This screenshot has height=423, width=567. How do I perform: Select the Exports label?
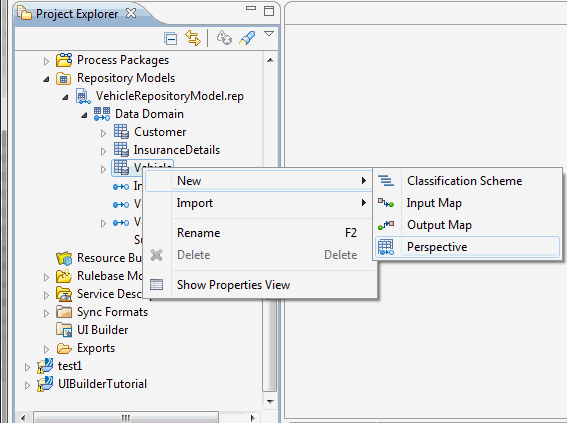(96, 348)
